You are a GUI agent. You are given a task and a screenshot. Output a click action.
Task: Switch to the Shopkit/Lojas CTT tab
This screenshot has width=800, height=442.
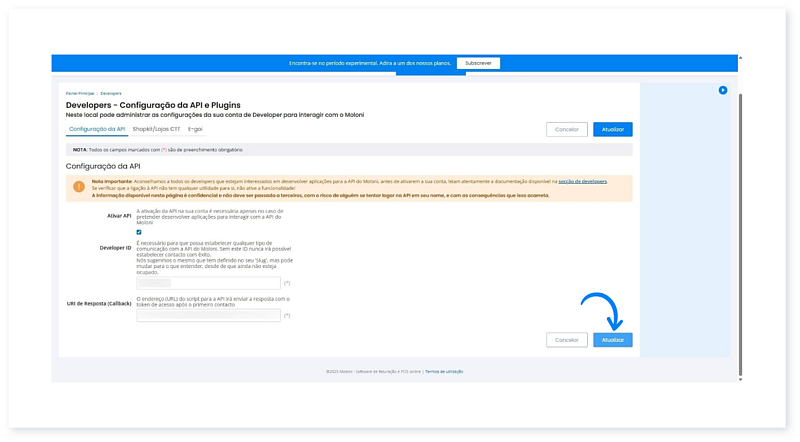[x=156, y=129]
